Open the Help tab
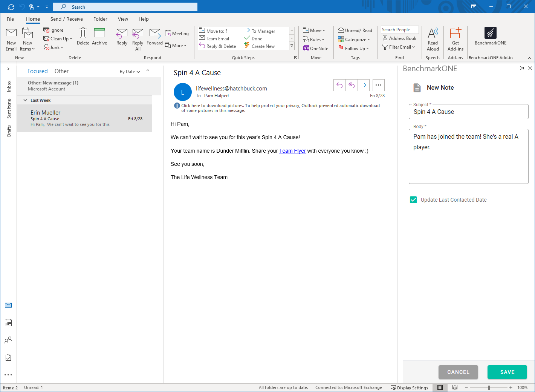 coord(144,19)
